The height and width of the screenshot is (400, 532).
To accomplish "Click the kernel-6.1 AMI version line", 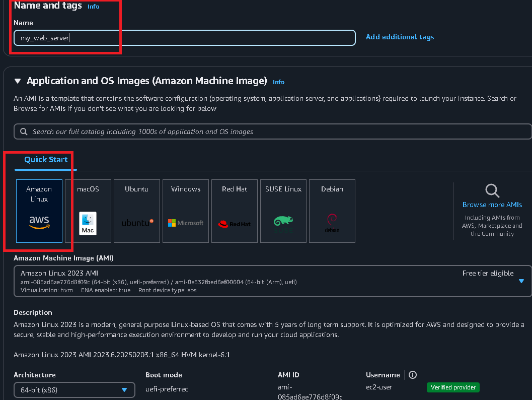I will tap(121, 355).
